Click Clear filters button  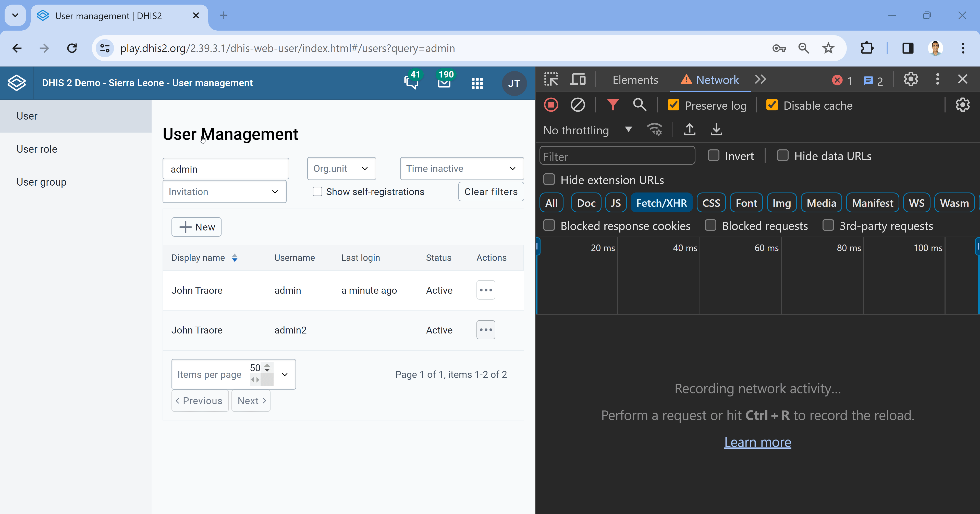point(491,192)
